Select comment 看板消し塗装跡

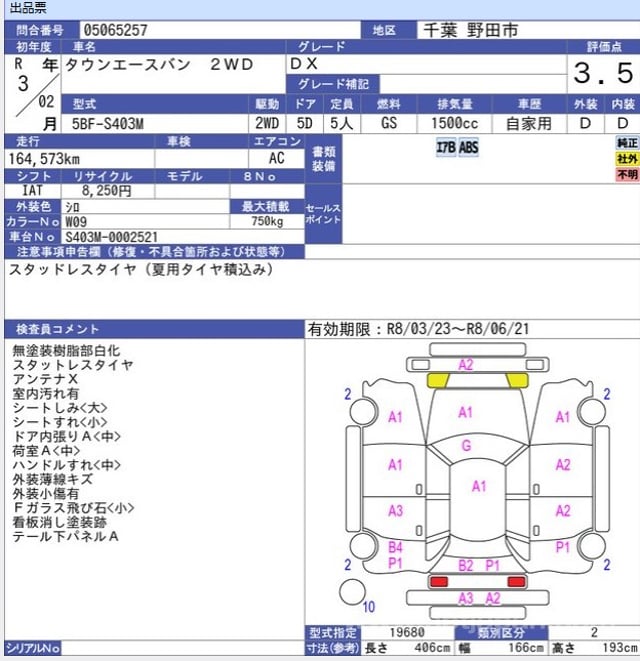coord(59,522)
